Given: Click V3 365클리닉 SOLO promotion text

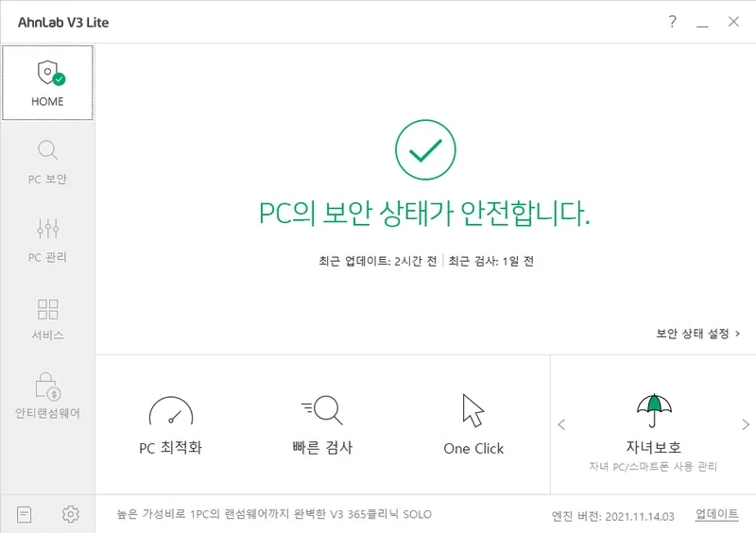Looking at the screenshot, I should [274, 514].
